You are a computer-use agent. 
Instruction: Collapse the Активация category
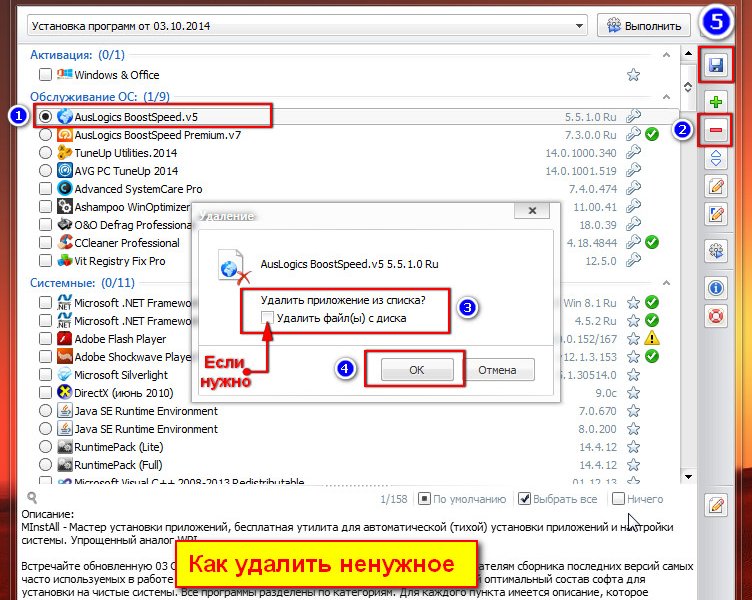click(666, 55)
